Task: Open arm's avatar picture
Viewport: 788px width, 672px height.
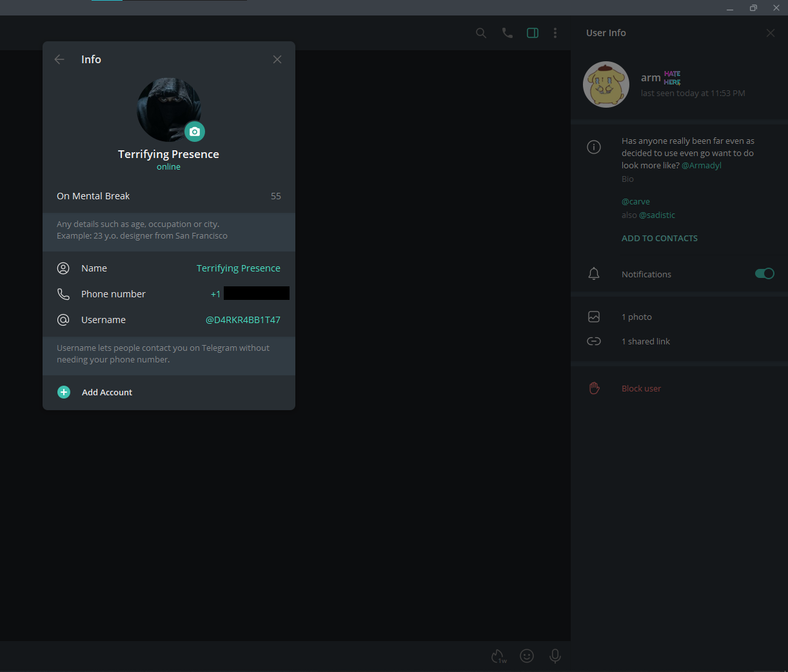Action: (x=606, y=84)
